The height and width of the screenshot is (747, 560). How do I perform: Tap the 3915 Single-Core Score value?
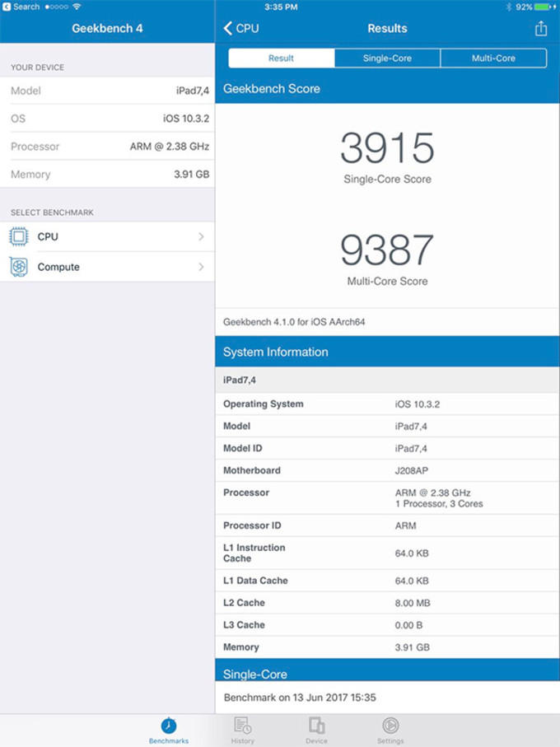[387, 148]
